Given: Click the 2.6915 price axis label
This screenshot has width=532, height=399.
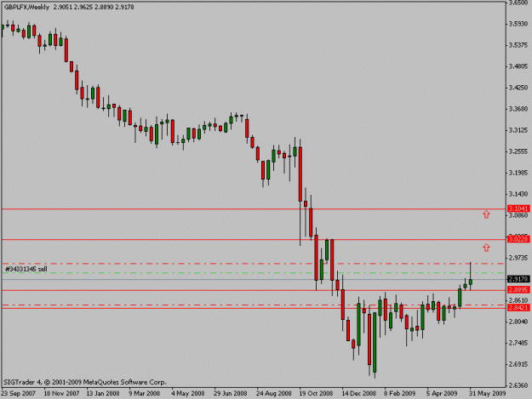Looking at the screenshot, I should click(x=518, y=364).
